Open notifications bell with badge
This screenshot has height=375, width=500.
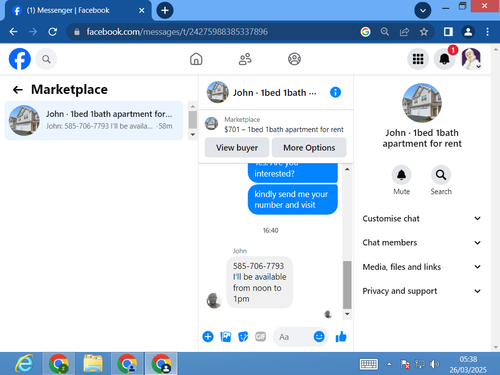[x=444, y=59]
